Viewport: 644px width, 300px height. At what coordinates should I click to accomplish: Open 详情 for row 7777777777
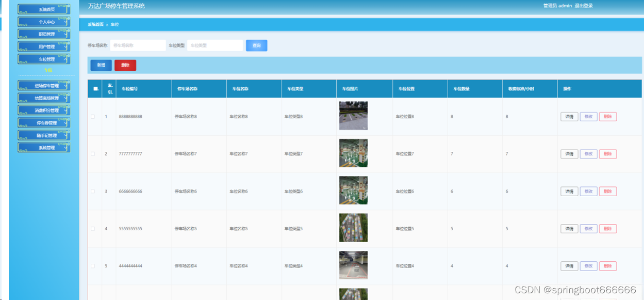click(x=569, y=154)
